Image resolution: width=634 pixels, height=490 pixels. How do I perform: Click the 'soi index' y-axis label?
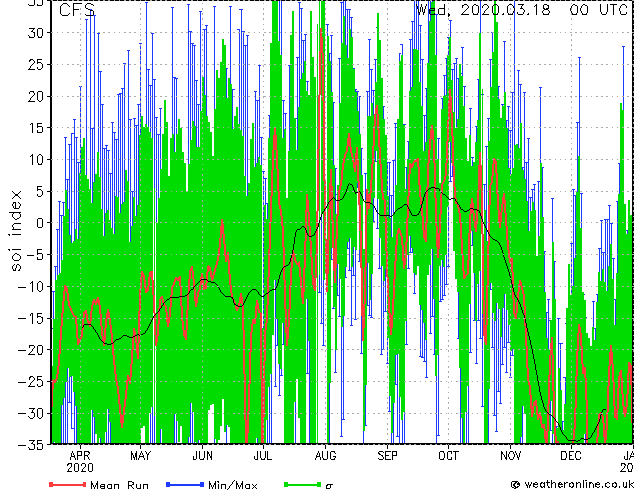point(15,230)
